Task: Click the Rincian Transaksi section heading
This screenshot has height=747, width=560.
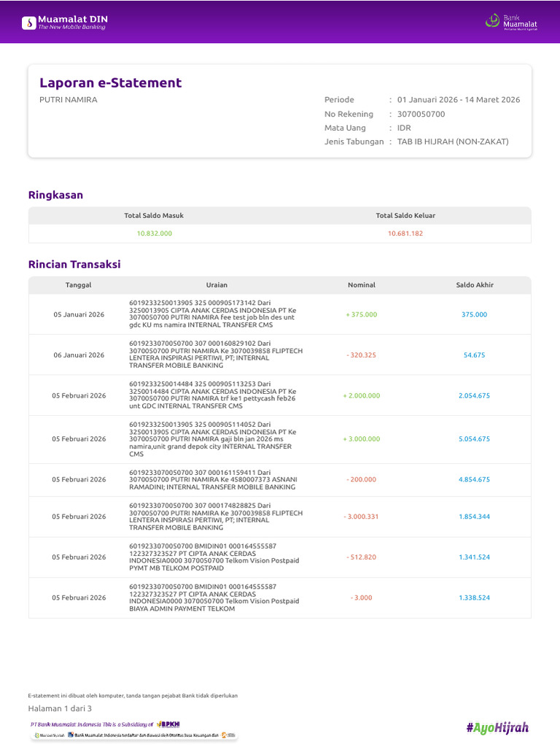Action: [x=74, y=264]
